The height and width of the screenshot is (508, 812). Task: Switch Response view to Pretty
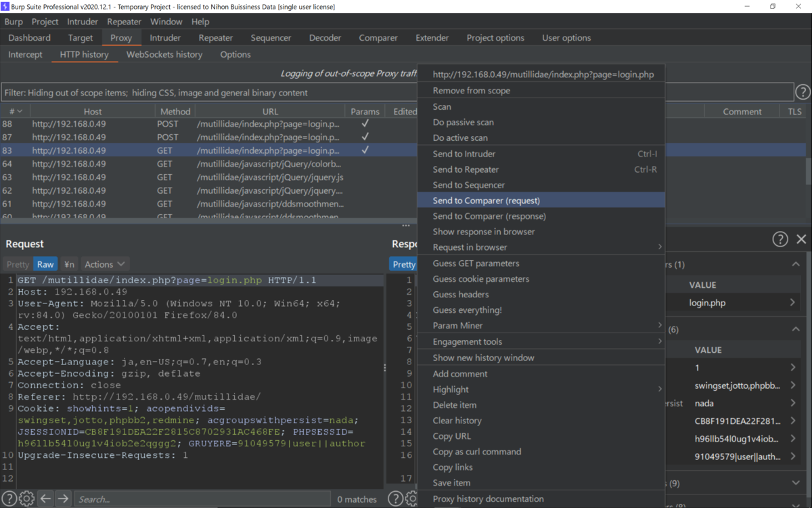click(403, 264)
